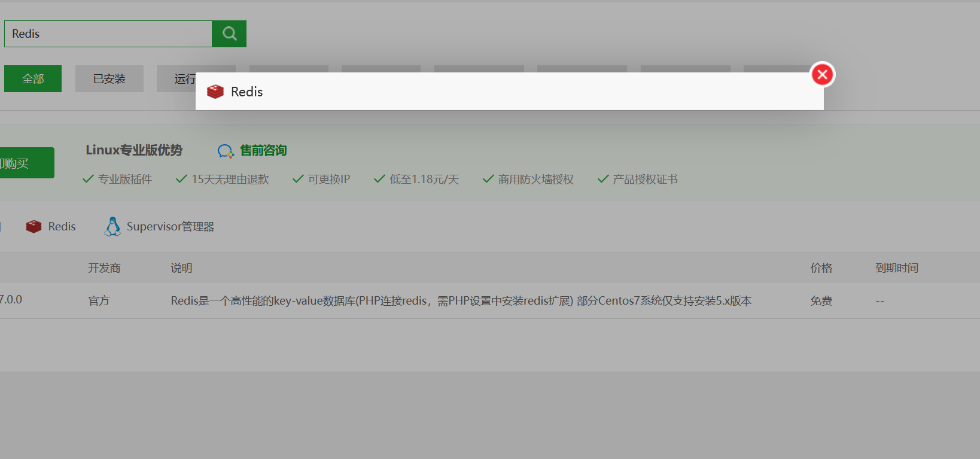Click the 专业版插件 checkmark item
This screenshot has height=459, width=980.
tap(117, 179)
